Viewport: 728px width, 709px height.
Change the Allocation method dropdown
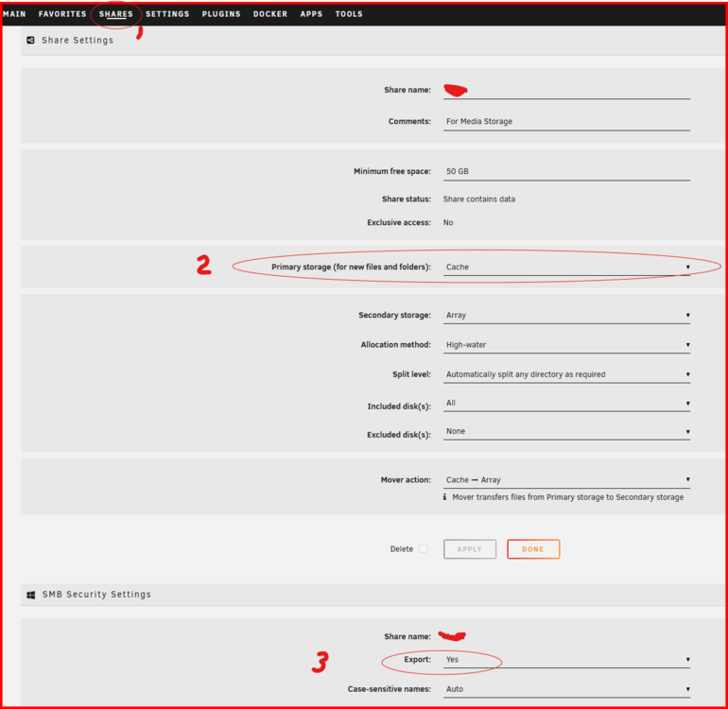point(566,345)
